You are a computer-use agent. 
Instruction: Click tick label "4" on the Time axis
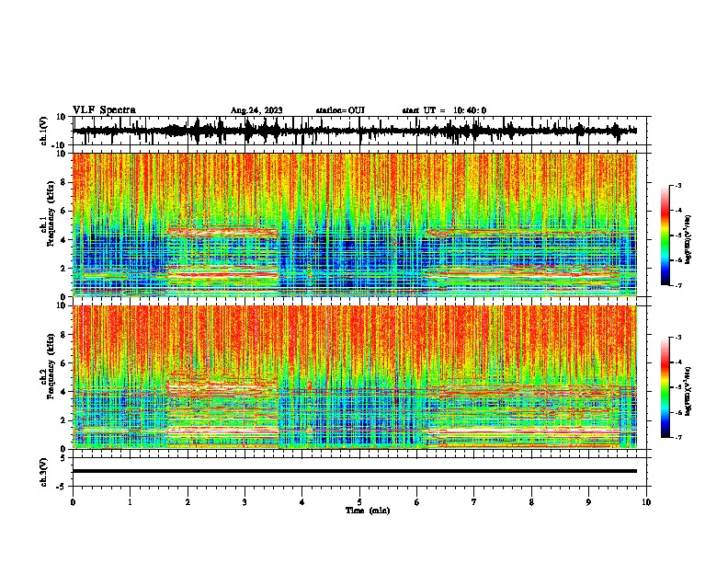pos(302,502)
